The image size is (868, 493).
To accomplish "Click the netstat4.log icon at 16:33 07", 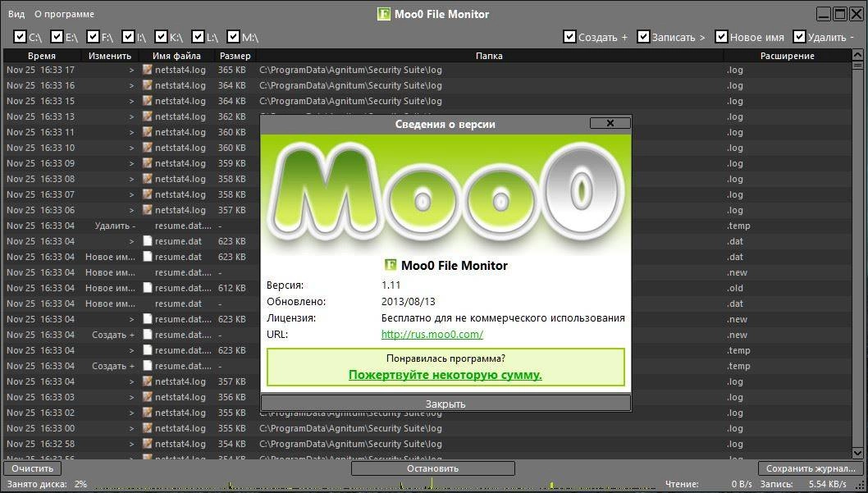I will coord(147,194).
